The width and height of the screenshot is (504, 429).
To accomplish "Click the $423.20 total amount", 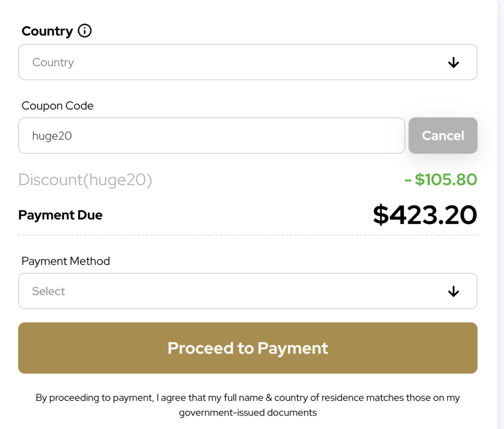I will (x=425, y=215).
